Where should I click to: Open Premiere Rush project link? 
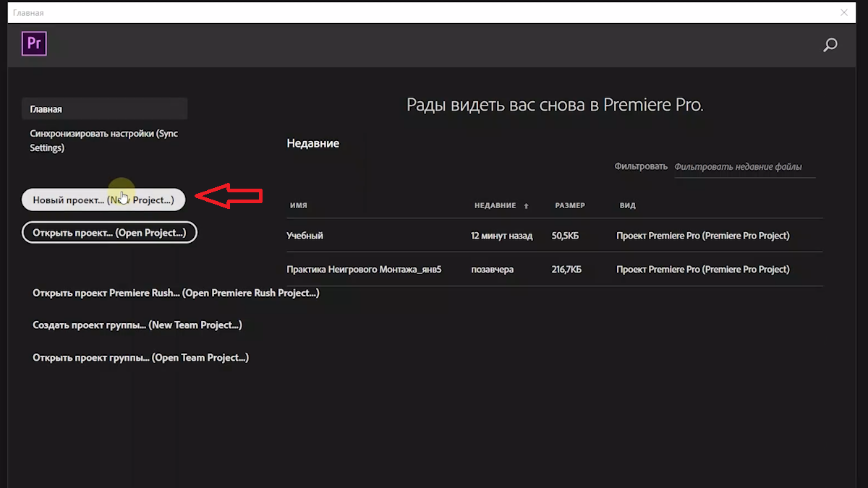(x=176, y=293)
